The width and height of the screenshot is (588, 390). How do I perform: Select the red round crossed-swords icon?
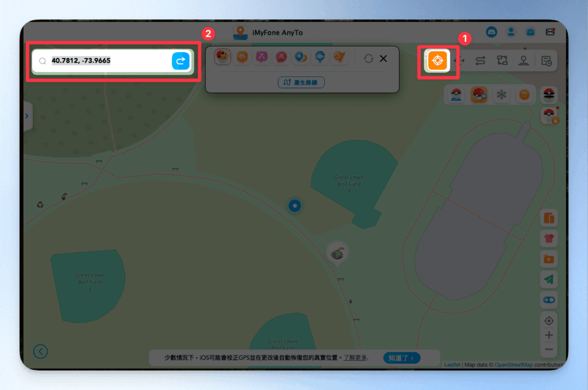tap(281, 57)
